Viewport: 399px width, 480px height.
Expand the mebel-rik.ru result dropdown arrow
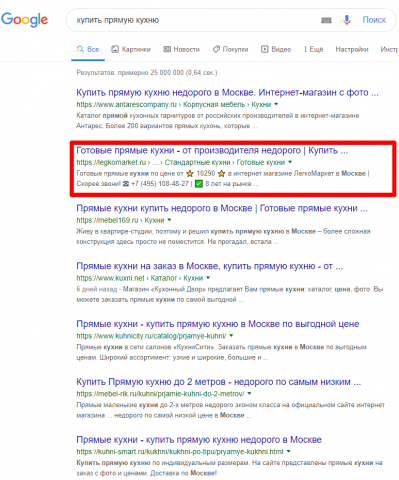(x=249, y=394)
